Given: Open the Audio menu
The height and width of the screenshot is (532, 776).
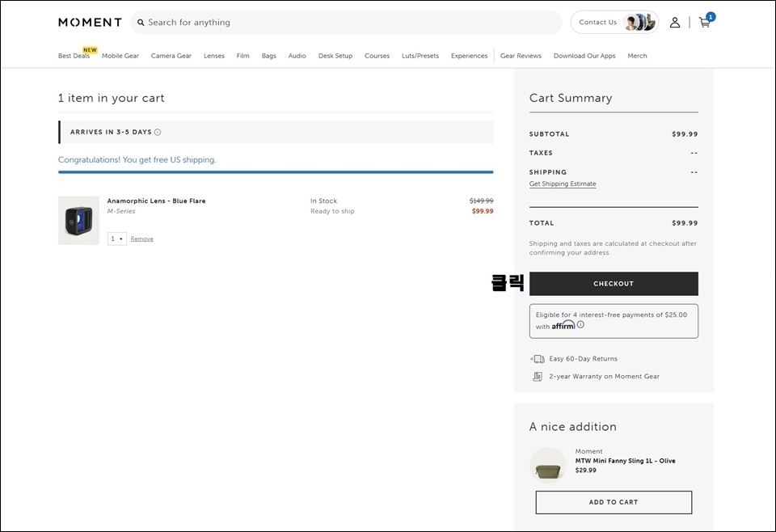Looking at the screenshot, I should click(x=297, y=56).
